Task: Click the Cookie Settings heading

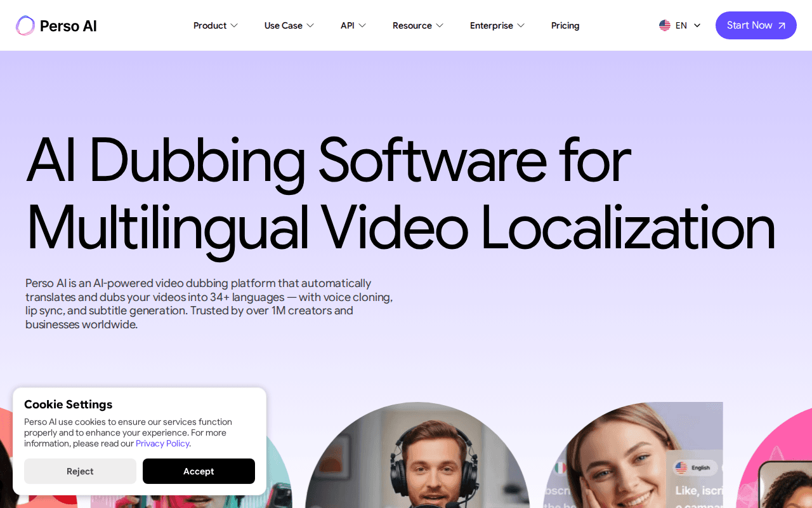Action: click(x=68, y=404)
